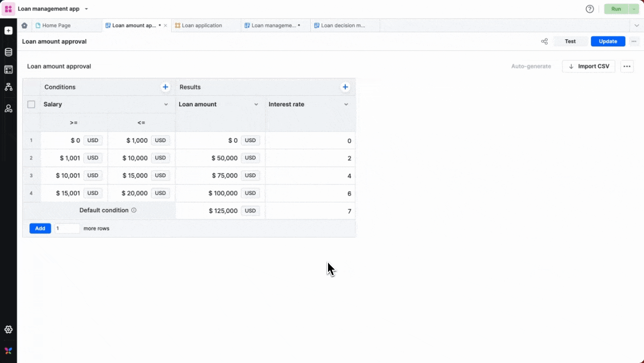Click the <= operator header cell
This screenshot has height=363, width=644.
pyautogui.click(x=141, y=123)
